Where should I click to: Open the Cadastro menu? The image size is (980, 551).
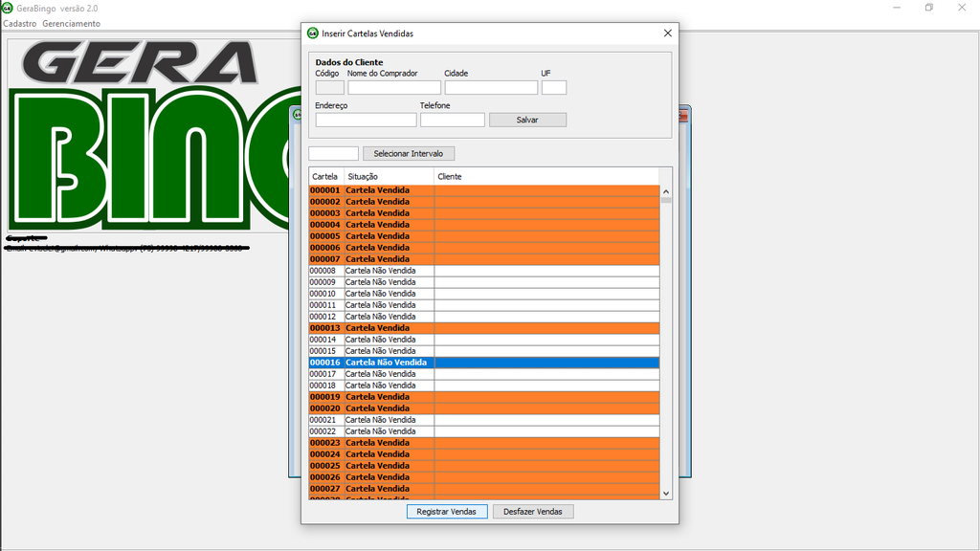20,24
